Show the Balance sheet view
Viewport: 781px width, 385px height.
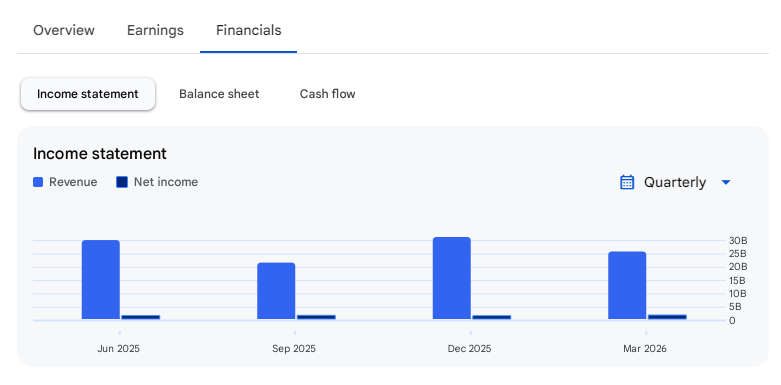pyautogui.click(x=219, y=94)
